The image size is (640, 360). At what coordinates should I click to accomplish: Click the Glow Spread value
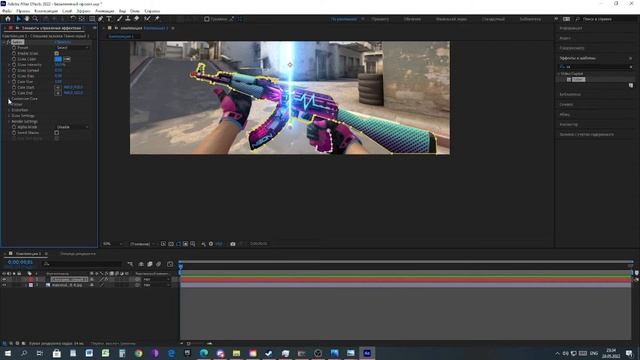click(58, 70)
